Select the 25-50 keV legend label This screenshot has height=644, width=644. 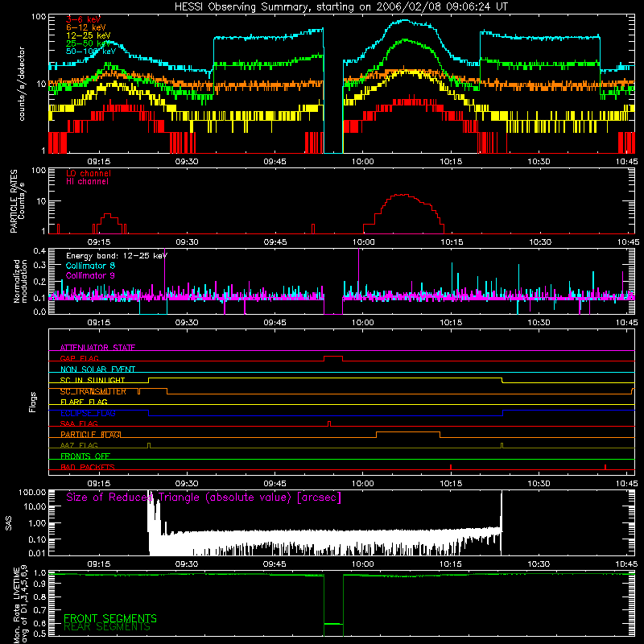(88, 43)
